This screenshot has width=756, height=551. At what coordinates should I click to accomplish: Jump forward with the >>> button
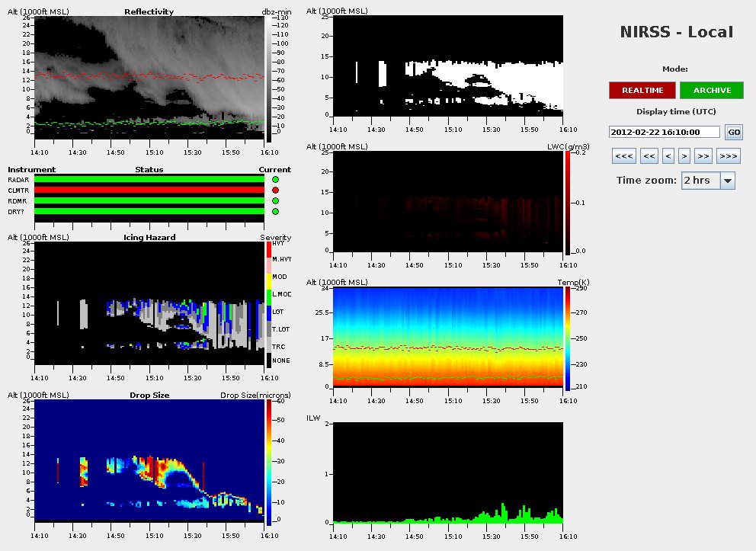point(729,156)
